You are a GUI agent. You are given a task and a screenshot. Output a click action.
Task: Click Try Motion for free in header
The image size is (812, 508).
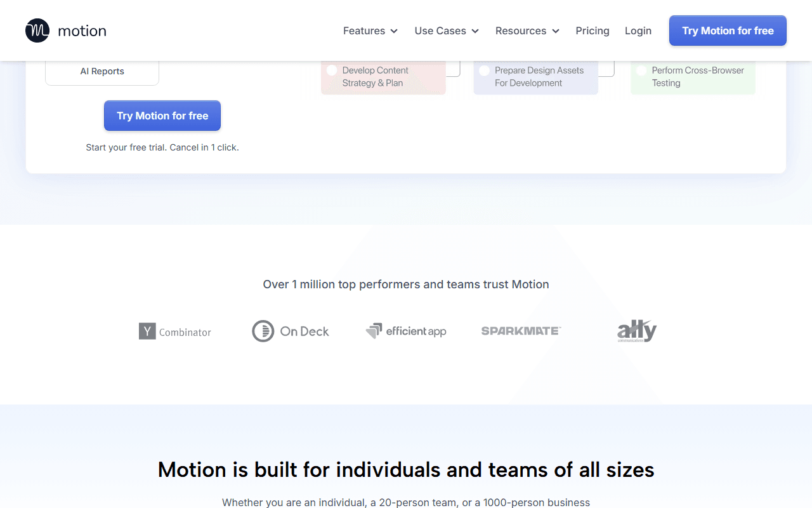coord(728,30)
